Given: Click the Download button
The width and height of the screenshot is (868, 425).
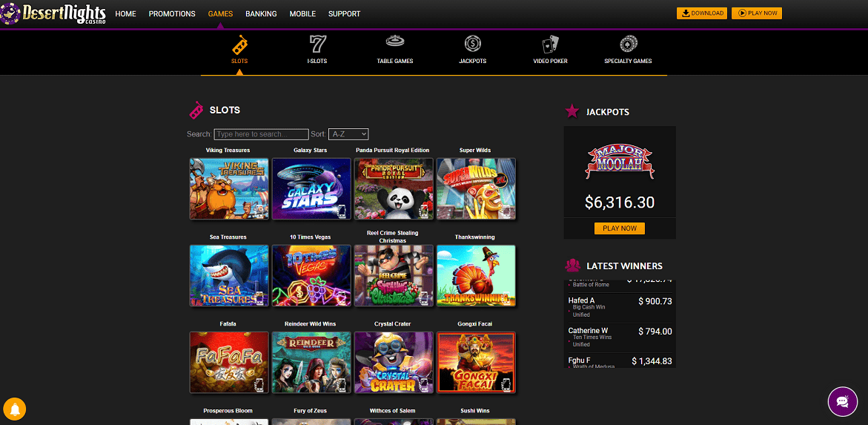Looking at the screenshot, I should point(702,13).
